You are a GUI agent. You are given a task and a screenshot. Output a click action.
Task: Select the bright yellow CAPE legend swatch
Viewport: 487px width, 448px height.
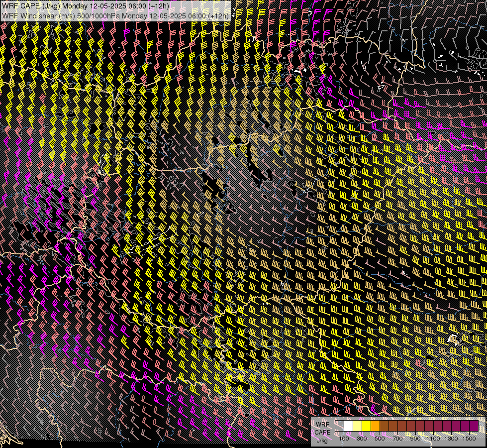[367, 426]
